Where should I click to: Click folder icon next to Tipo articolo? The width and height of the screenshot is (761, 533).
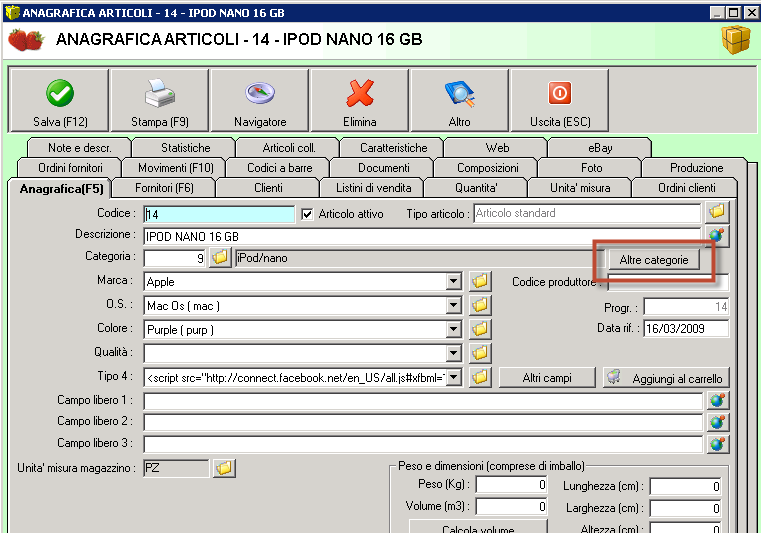point(717,212)
